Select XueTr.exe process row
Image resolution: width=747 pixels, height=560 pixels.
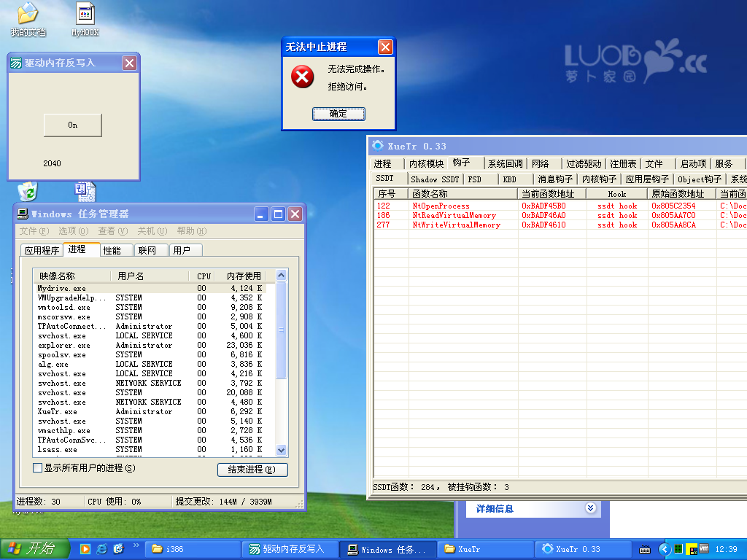pos(151,411)
